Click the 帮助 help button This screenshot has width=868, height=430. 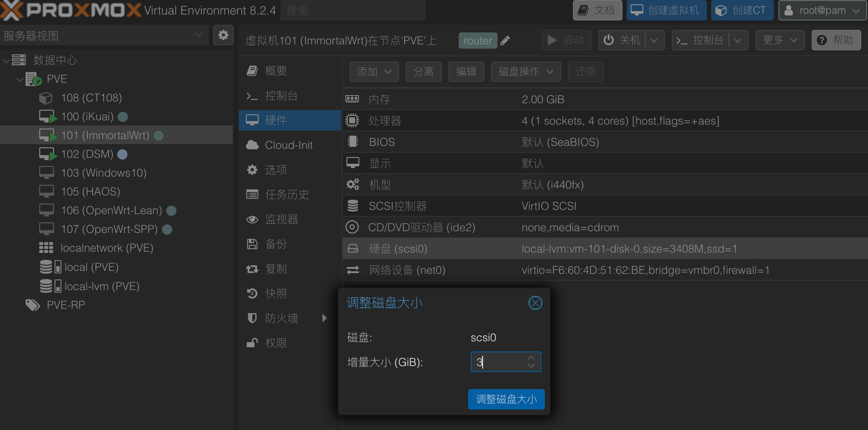click(836, 40)
